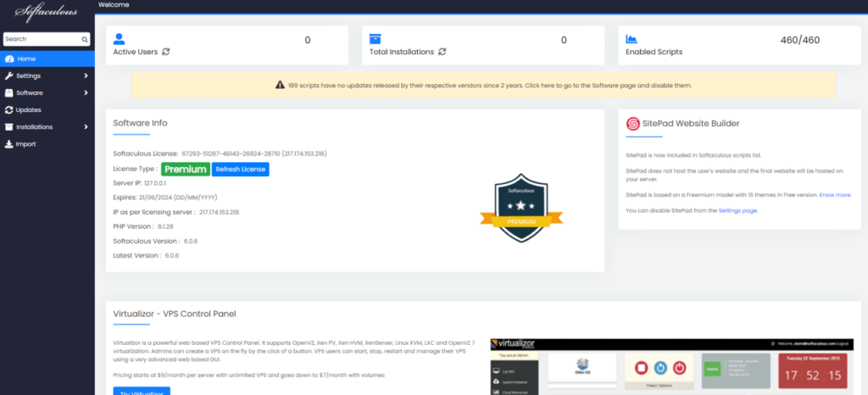Click the Try Virtualizor button
The width and height of the screenshot is (868, 395).
pyautogui.click(x=142, y=391)
